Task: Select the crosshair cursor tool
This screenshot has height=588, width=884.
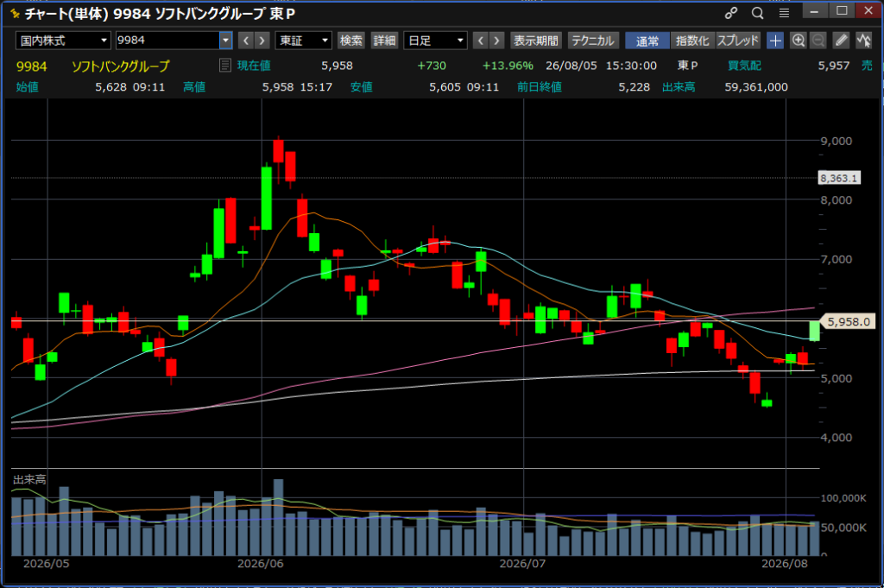Action: (775, 40)
